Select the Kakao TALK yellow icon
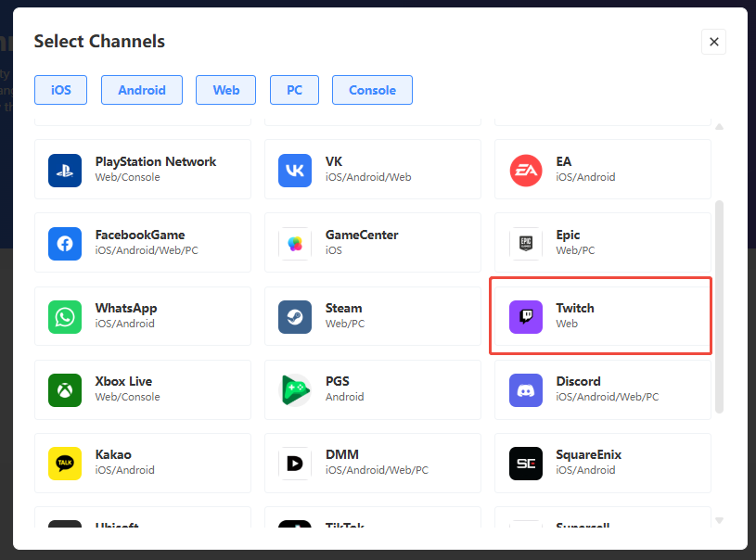The width and height of the screenshot is (756, 560). (x=65, y=463)
